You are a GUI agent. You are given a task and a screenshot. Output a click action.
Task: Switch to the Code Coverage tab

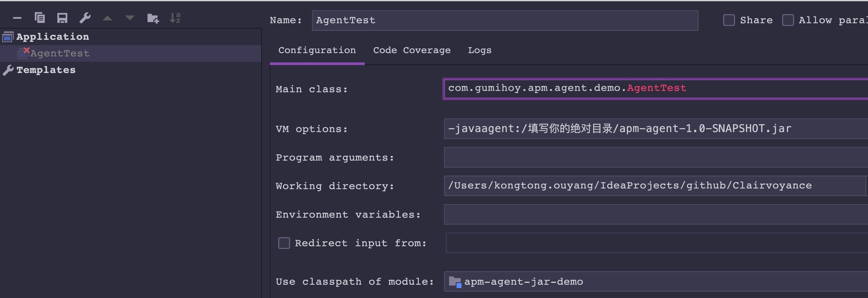pyautogui.click(x=412, y=50)
